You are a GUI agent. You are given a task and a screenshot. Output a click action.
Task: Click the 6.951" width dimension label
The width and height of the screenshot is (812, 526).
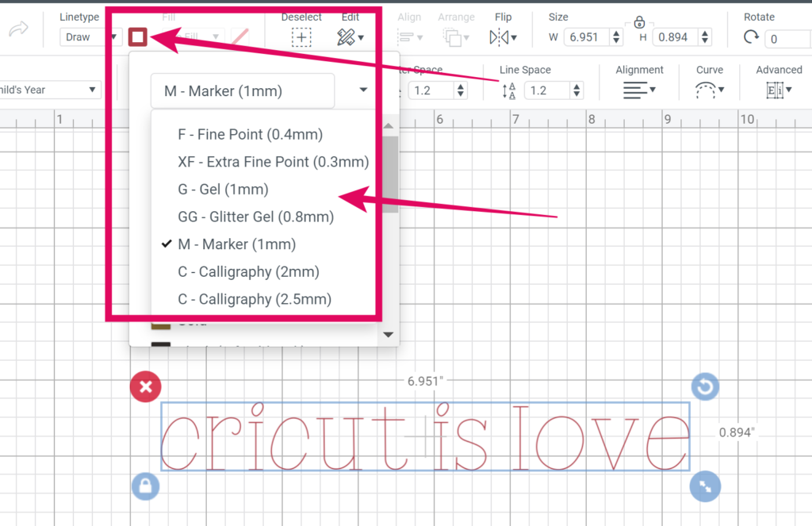(x=425, y=381)
